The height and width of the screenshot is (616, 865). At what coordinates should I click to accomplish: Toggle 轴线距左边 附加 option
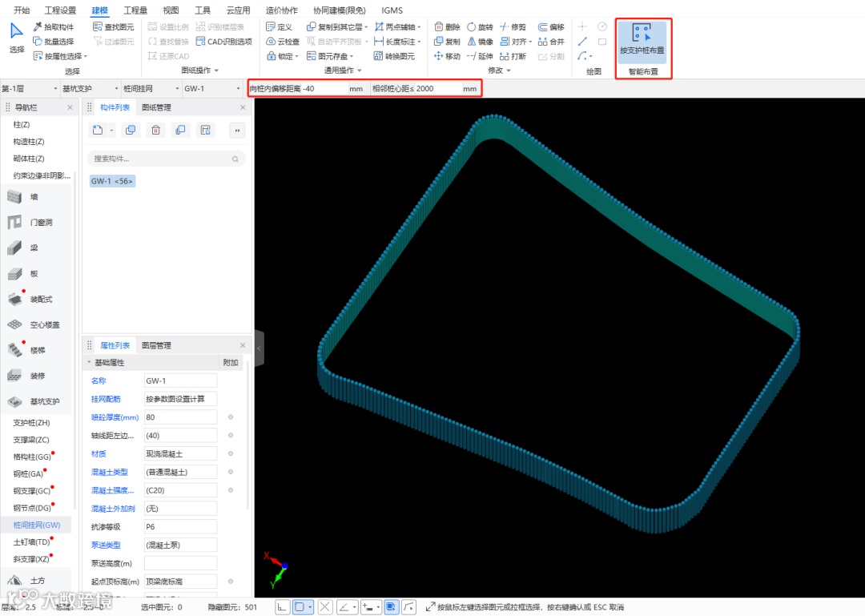tap(231, 436)
